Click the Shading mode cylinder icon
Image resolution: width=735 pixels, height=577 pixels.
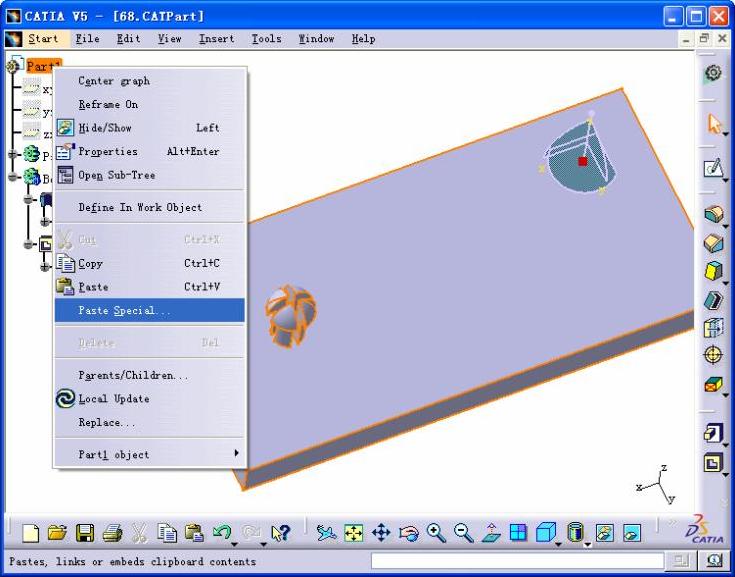coord(575,532)
